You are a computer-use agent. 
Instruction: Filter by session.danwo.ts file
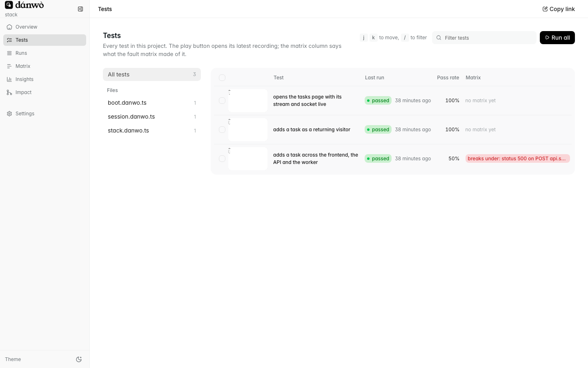click(x=152, y=117)
